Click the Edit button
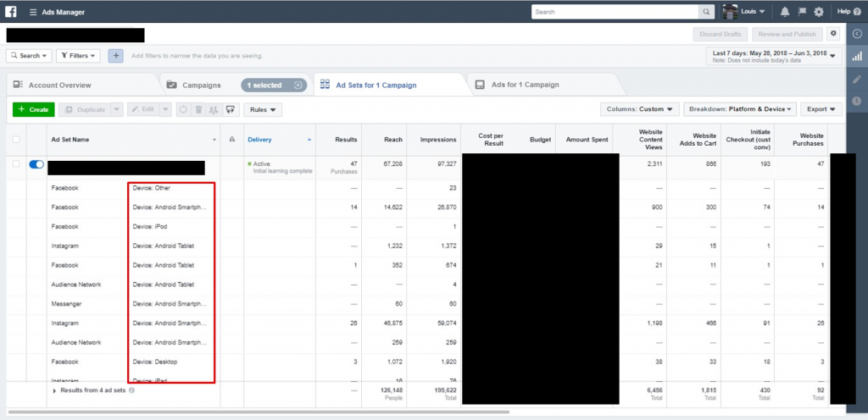Image resolution: width=868 pixels, height=420 pixels. 142,109
